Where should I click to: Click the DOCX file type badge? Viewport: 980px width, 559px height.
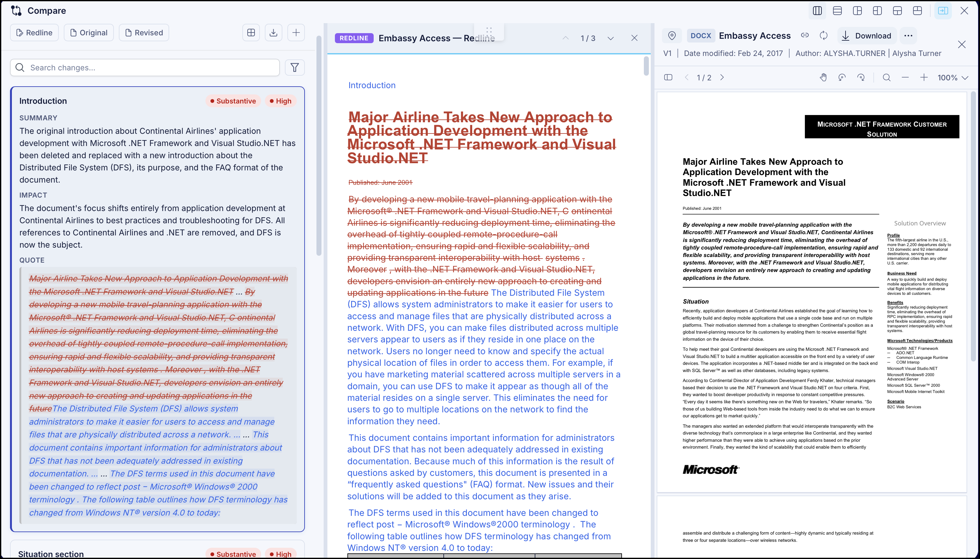(701, 36)
